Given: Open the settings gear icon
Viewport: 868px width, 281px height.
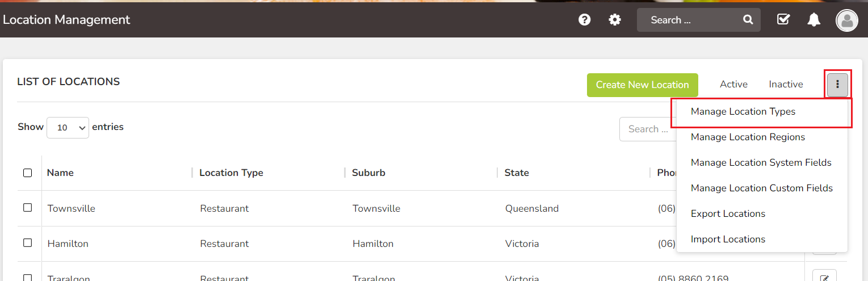Looking at the screenshot, I should click(x=615, y=20).
